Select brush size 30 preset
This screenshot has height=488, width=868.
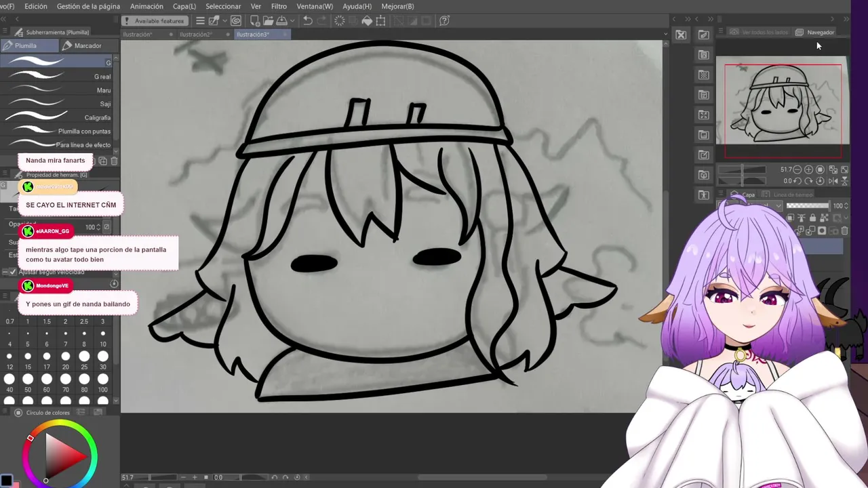click(103, 361)
